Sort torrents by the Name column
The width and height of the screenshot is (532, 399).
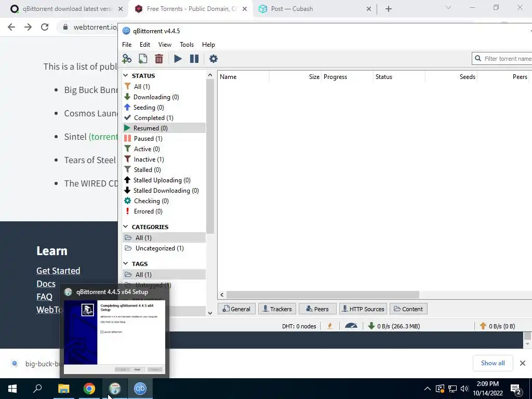click(x=244, y=77)
